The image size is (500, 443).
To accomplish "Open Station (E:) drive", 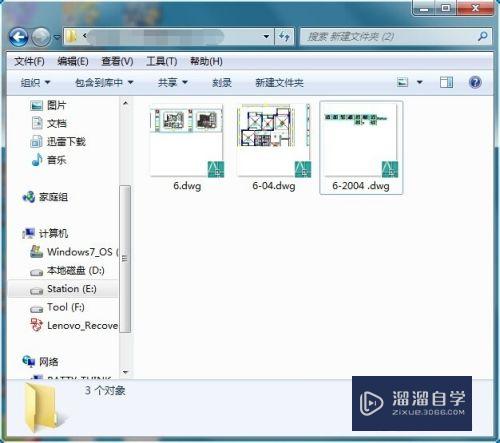I will click(x=72, y=289).
